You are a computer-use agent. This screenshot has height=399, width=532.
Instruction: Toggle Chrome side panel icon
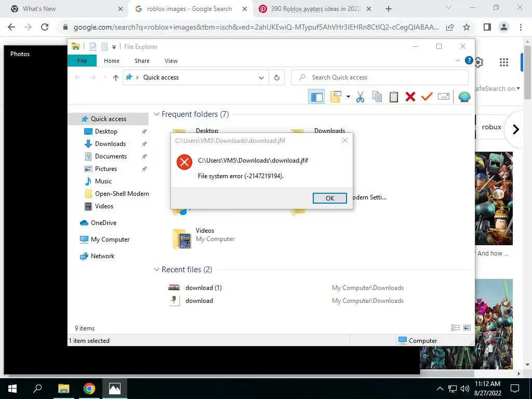tap(487, 27)
